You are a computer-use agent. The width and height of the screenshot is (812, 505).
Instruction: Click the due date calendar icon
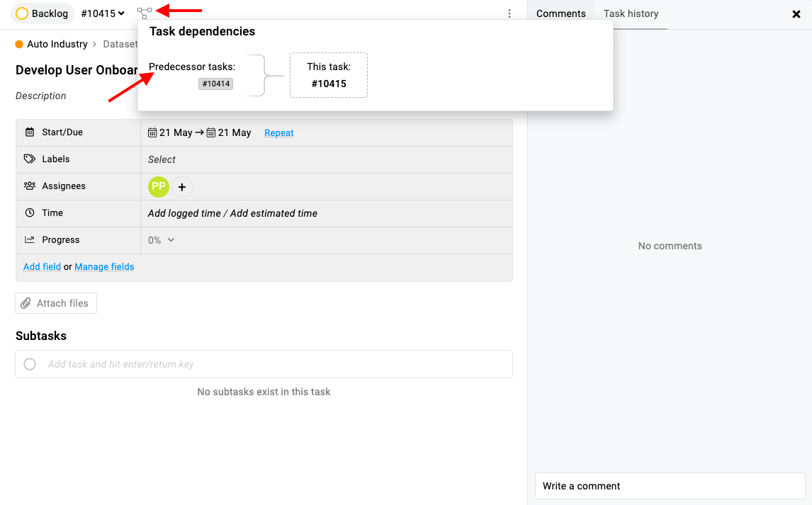tap(210, 133)
